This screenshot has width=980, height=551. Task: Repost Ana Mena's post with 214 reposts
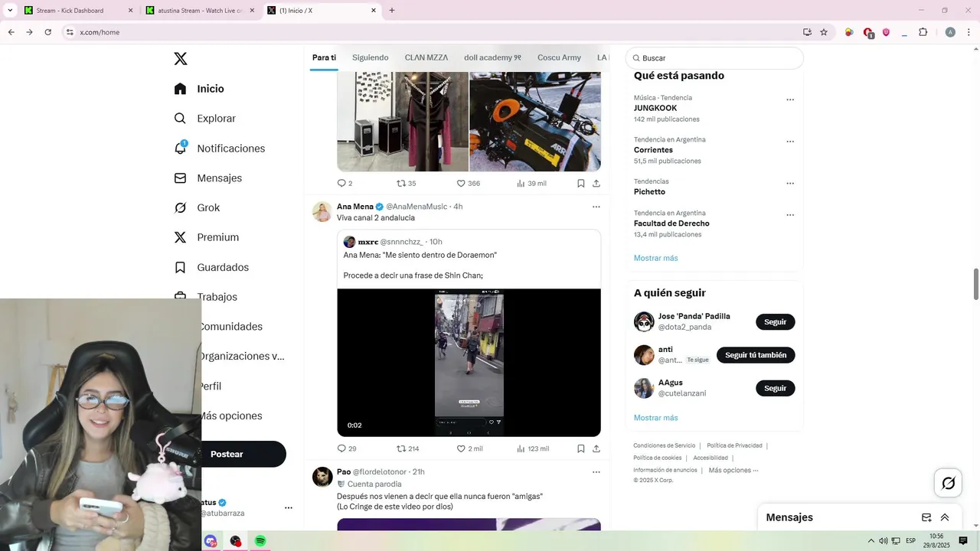[401, 448]
